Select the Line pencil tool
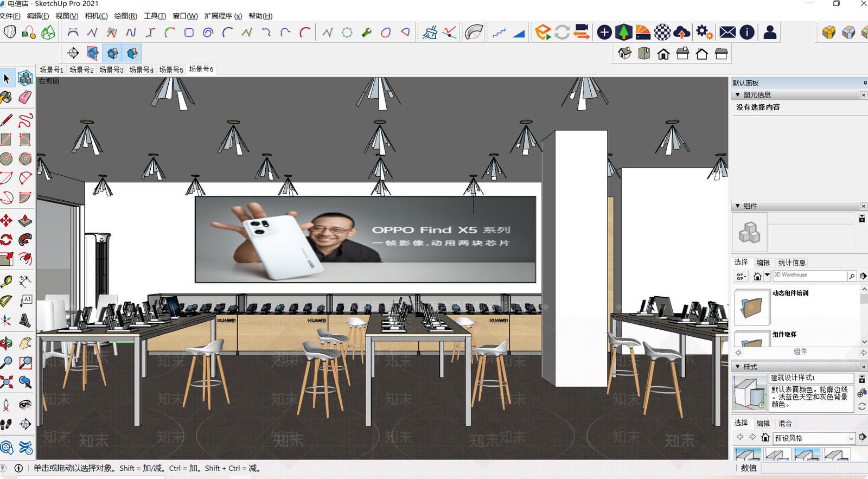 [x=7, y=120]
